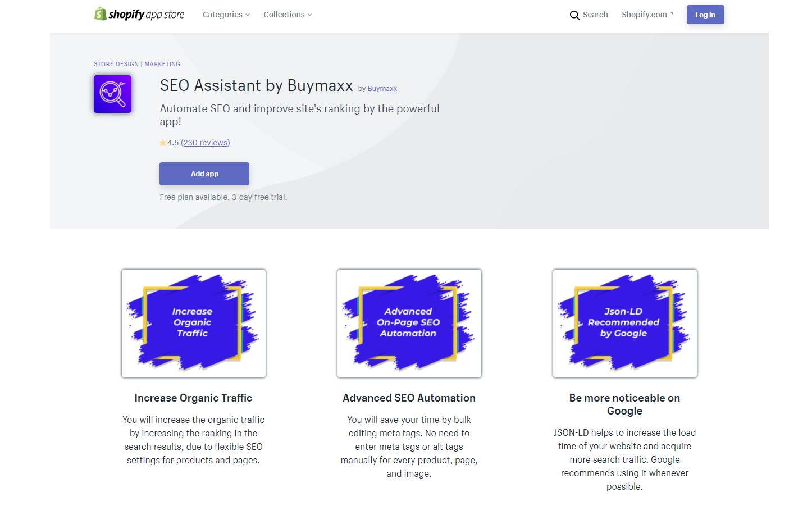Open the Categories dropdown menu

pos(226,15)
